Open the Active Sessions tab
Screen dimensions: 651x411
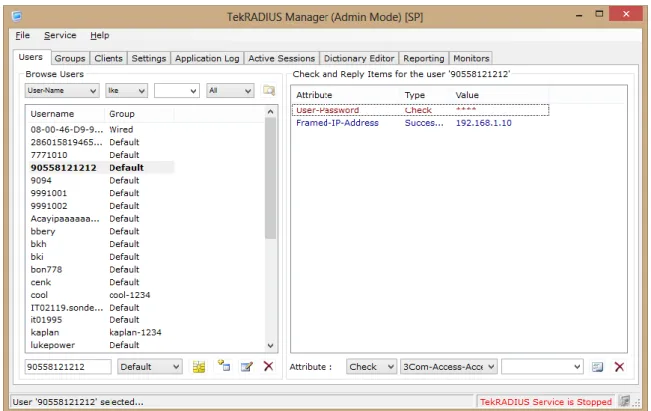click(281, 58)
